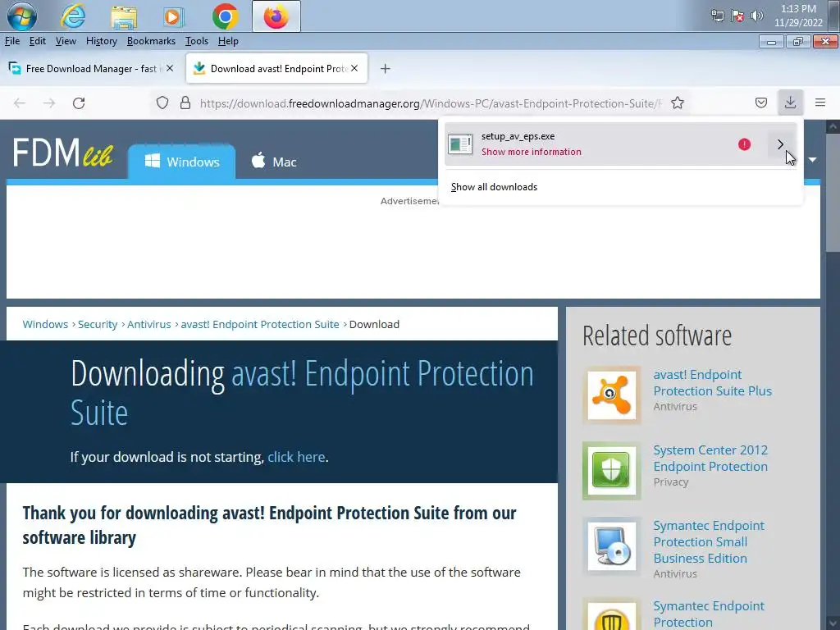Open network status tray icon
Viewport: 840px width, 630px height.
[x=717, y=16]
